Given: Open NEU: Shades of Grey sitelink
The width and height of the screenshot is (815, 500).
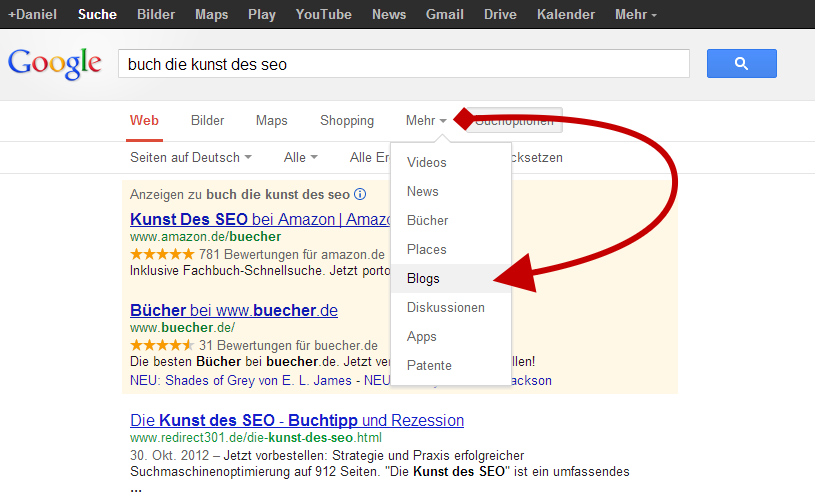Looking at the screenshot, I should (241, 380).
